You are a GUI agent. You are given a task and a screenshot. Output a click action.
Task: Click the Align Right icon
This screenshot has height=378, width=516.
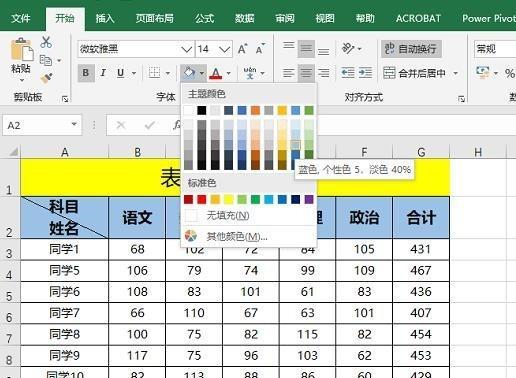(323, 73)
